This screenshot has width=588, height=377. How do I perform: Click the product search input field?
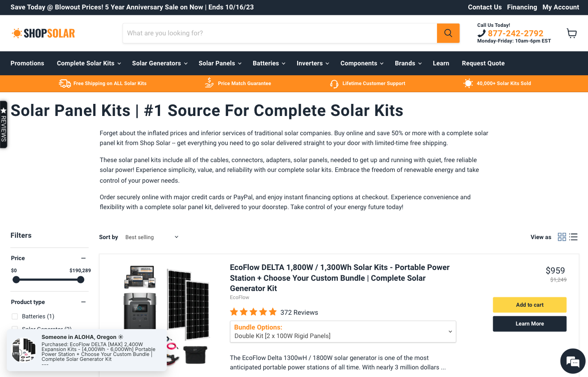280,33
